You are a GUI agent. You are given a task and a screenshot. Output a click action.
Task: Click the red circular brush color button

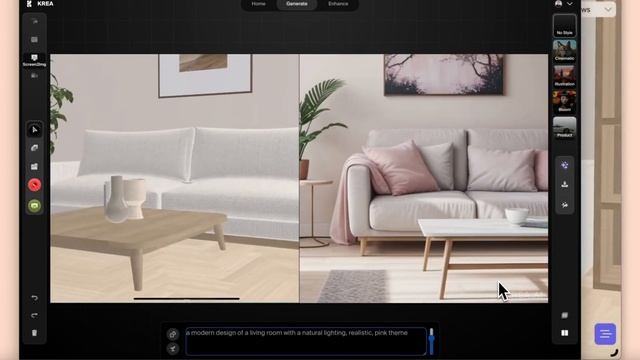pyautogui.click(x=35, y=185)
